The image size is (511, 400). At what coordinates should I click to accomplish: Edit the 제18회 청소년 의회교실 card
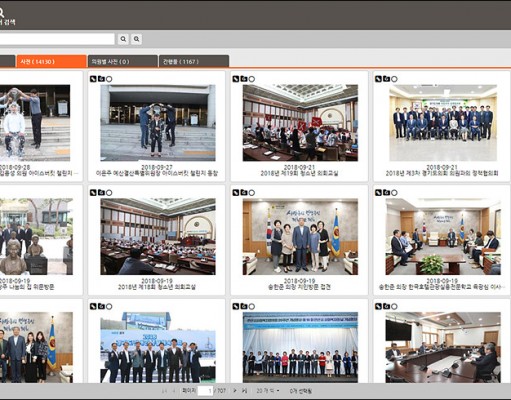coord(93,193)
